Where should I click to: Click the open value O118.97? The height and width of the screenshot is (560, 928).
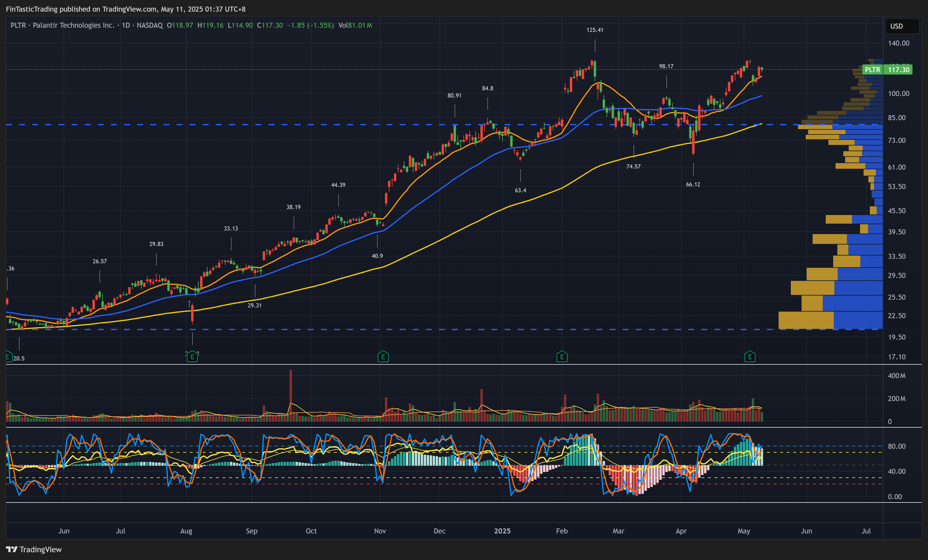coord(180,25)
